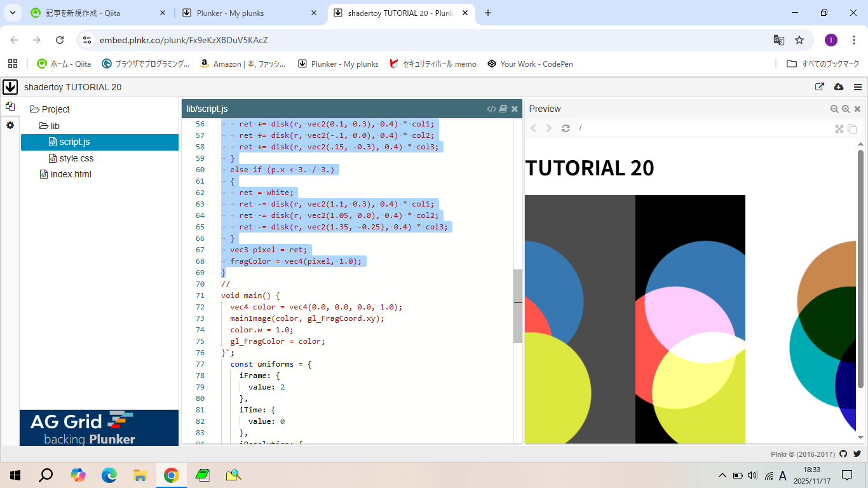Open the ブラウザでプログラミング bookmark
The image size is (868, 488).
click(x=146, y=64)
